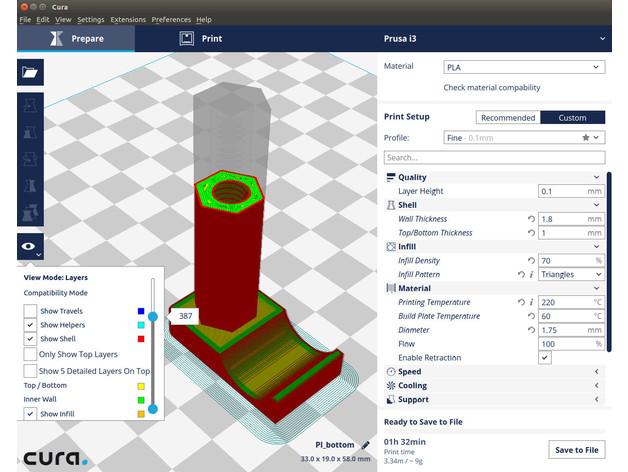Switch Print Setup to Custom
Screen dimensions: 628x472
tap(572, 118)
